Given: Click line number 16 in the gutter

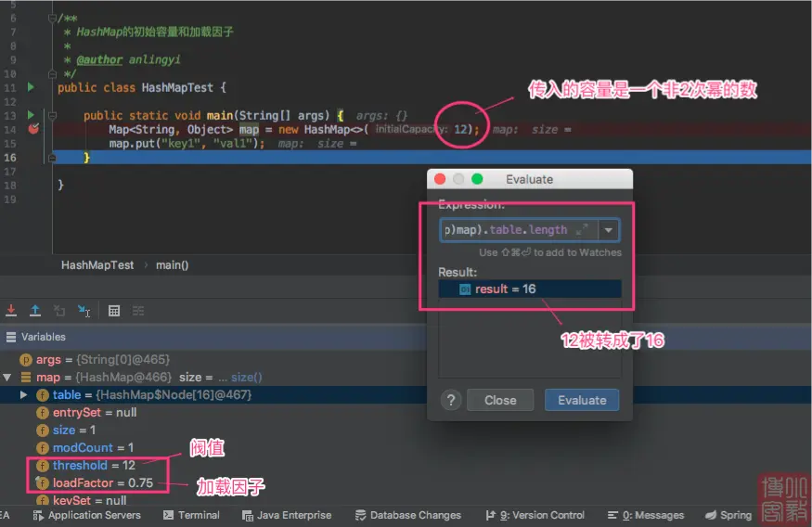Looking at the screenshot, I should 10,158.
